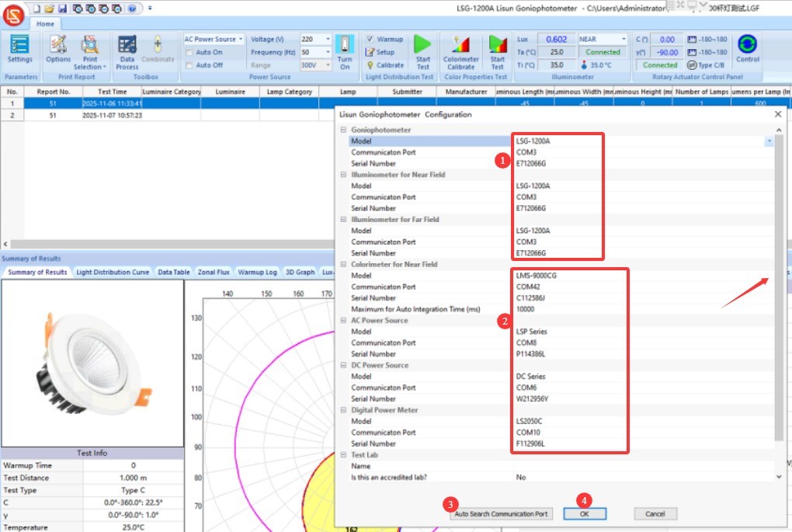792x532 pixels.
Task: Start the Light Distribution Test
Action: [x=422, y=52]
